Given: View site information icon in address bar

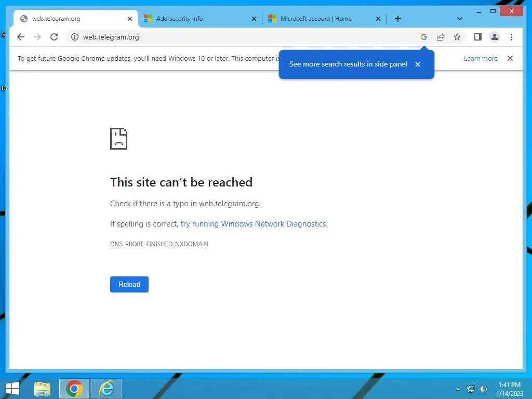Looking at the screenshot, I should coord(75,37).
